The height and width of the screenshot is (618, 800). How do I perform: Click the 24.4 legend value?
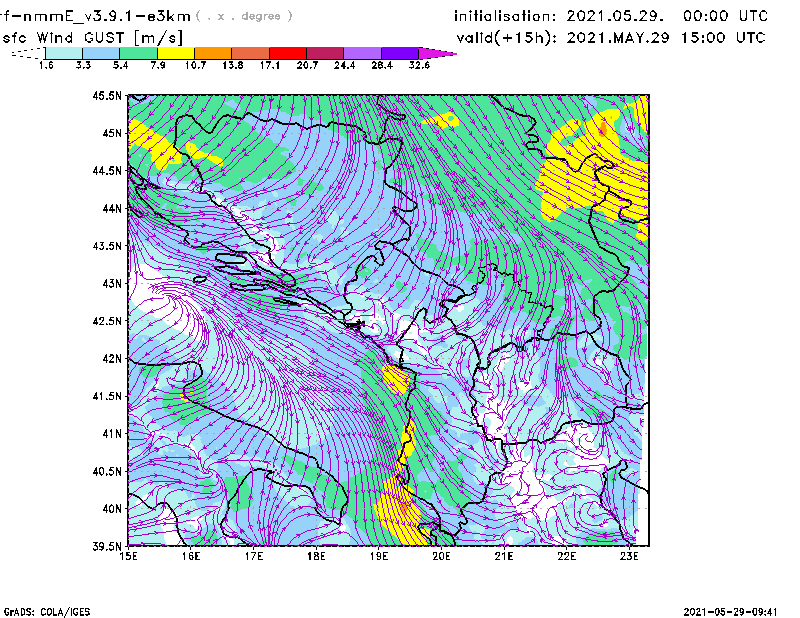(344, 65)
